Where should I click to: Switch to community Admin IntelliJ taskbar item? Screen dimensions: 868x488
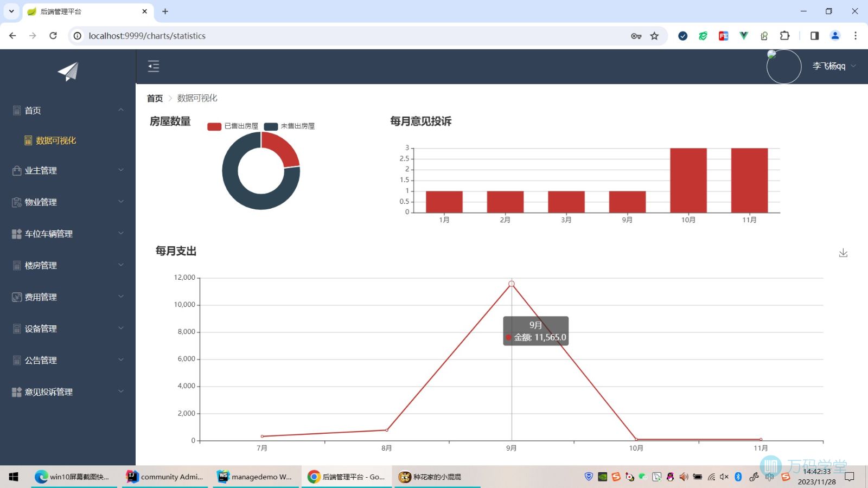pos(165,477)
